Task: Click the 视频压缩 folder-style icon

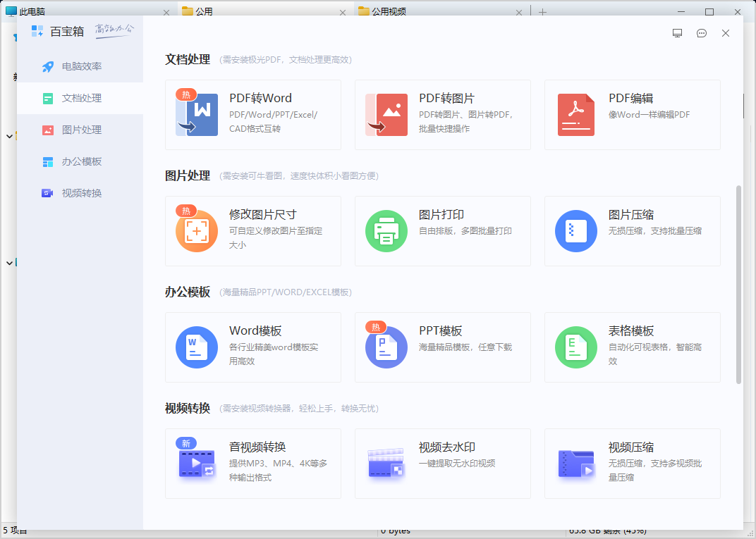Action: (576, 464)
